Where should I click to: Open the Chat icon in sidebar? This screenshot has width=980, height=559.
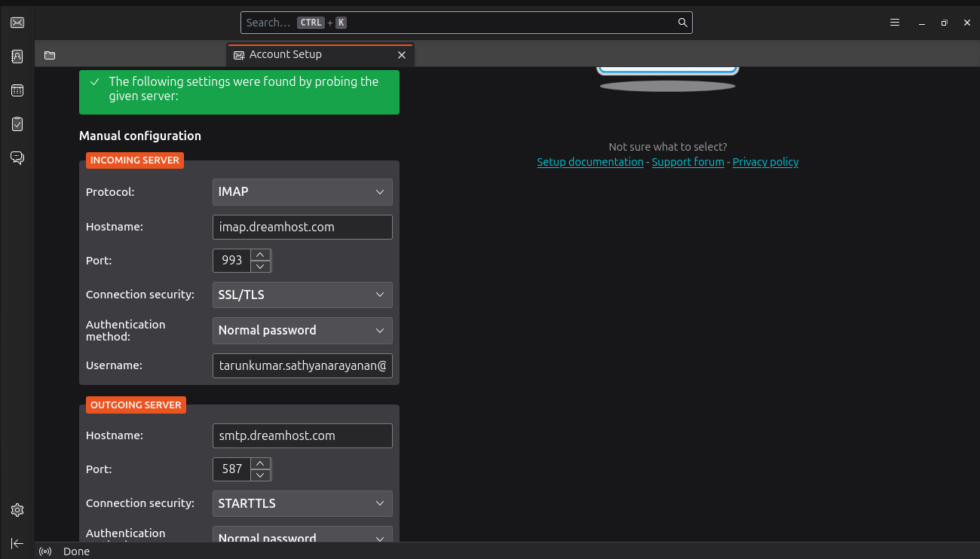pos(17,157)
